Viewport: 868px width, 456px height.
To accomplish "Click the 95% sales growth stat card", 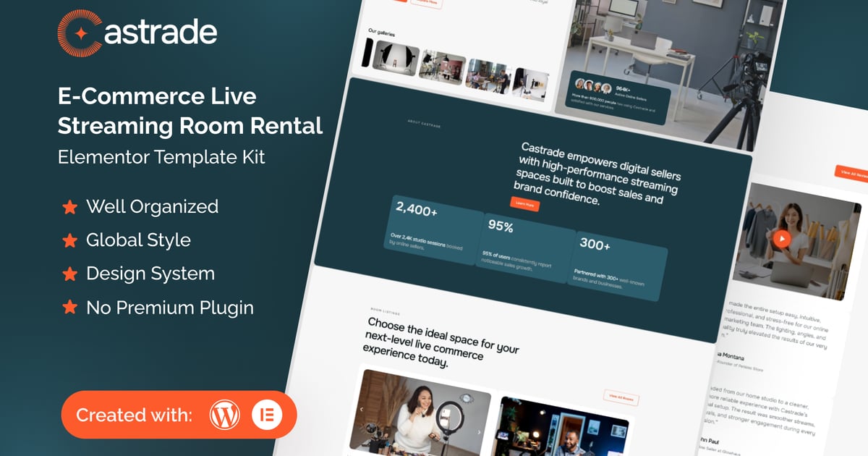I will point(526,248).
